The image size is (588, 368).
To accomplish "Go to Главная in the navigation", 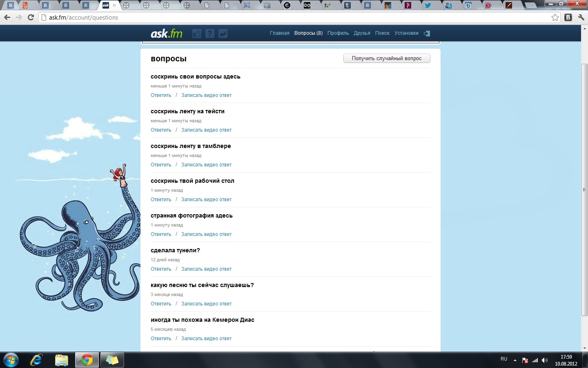I will tap(279, 33).
